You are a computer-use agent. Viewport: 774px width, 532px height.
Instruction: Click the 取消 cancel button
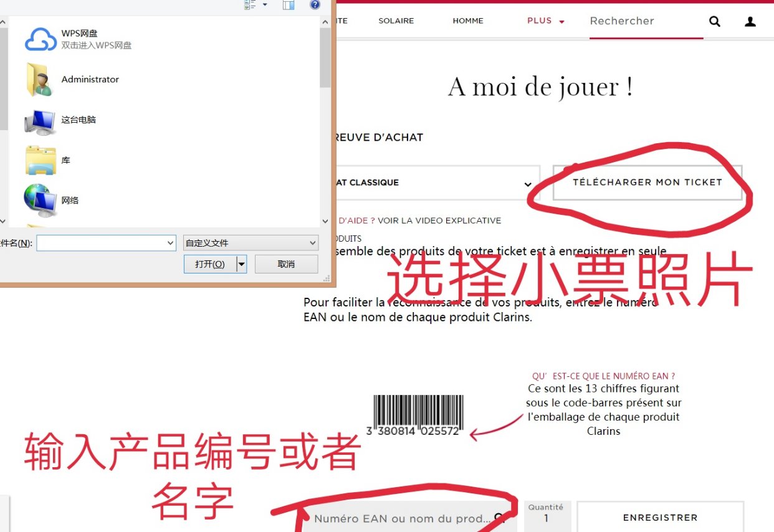tap(286, 264)
